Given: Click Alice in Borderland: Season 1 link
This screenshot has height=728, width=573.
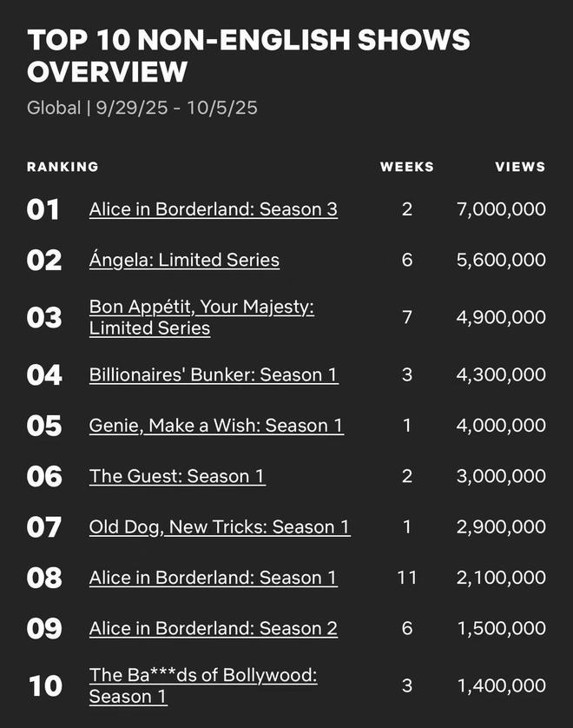Looking at the screenshot, I should point(213,578).
